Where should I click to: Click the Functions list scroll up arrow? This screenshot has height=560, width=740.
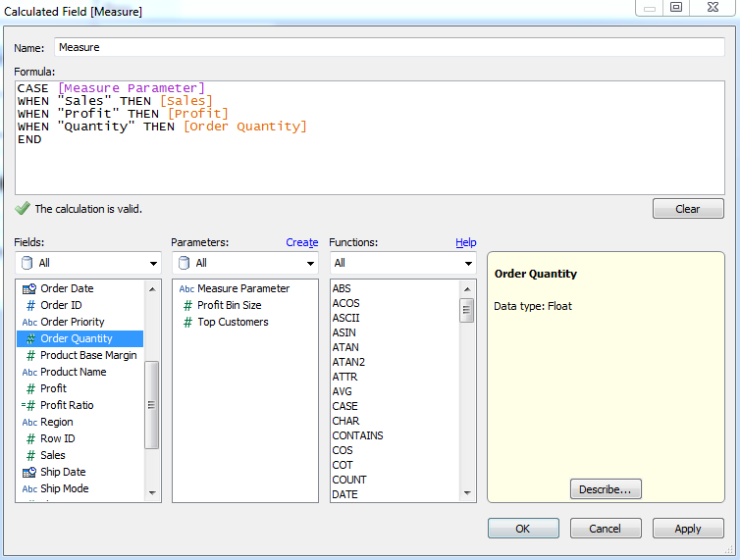click(467, 288)
